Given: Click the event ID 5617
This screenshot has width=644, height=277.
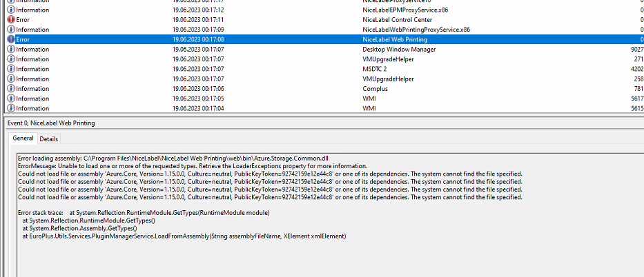Looking at the screenshot, I should (636, 99).
